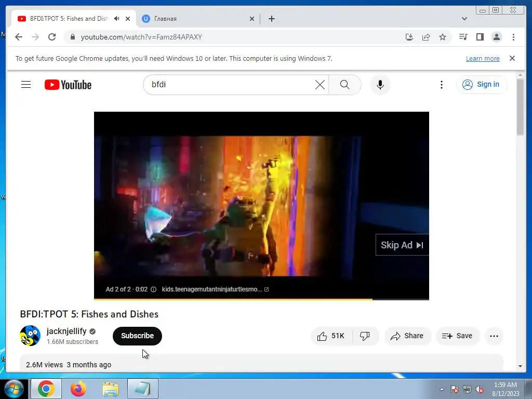Screen dimensions: 532x399
Task: Close the BFDI:TPOT 5 tab
Action: click(128, 19)
